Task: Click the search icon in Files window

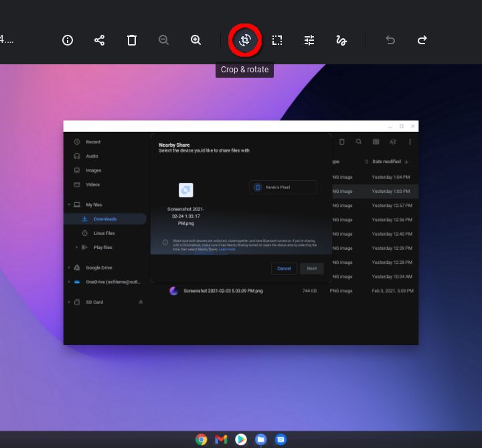Action: 359,142
